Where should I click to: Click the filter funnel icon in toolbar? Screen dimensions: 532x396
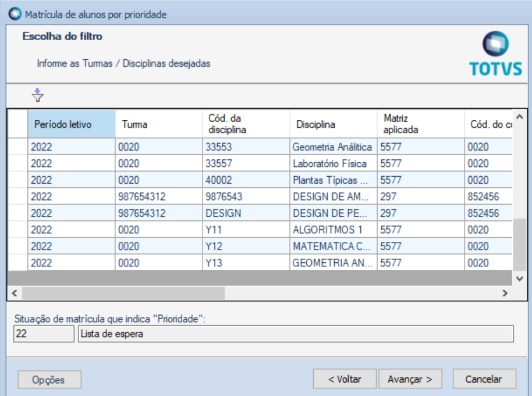pyautogui.click(x=38, y=95)
